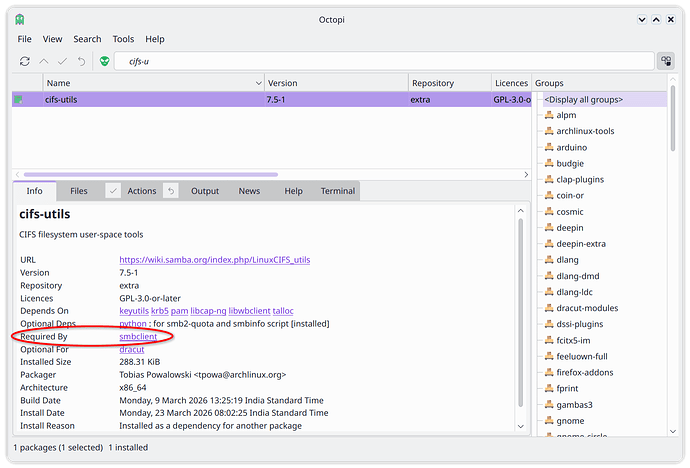Open the Tools menu
The width and height of the screenshot is (690, 468).
pyautogui.click(x=123, y=39)
